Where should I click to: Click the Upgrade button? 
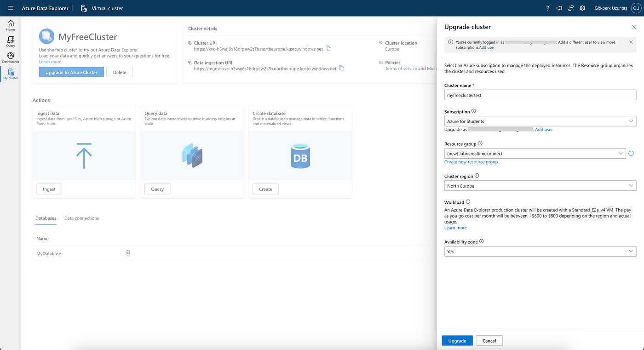[457, 341]
